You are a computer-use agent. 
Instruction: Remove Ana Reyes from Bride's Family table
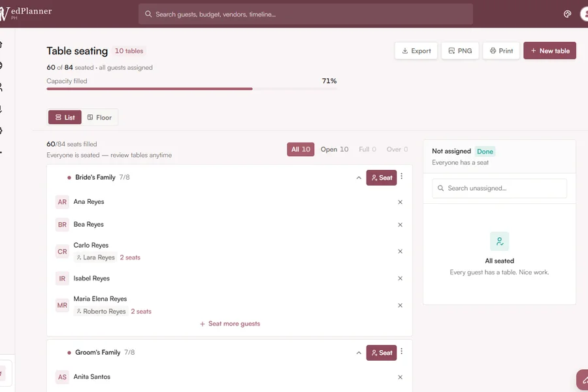click(400, 202)
